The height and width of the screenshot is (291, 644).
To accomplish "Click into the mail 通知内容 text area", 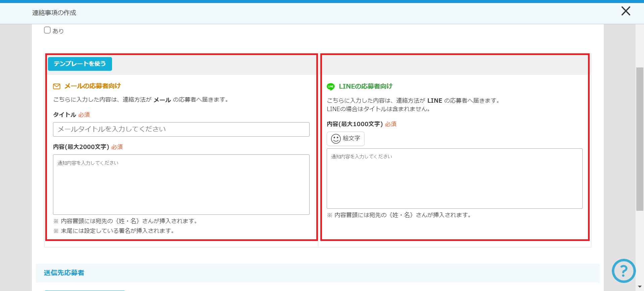I will coord(181,184).
